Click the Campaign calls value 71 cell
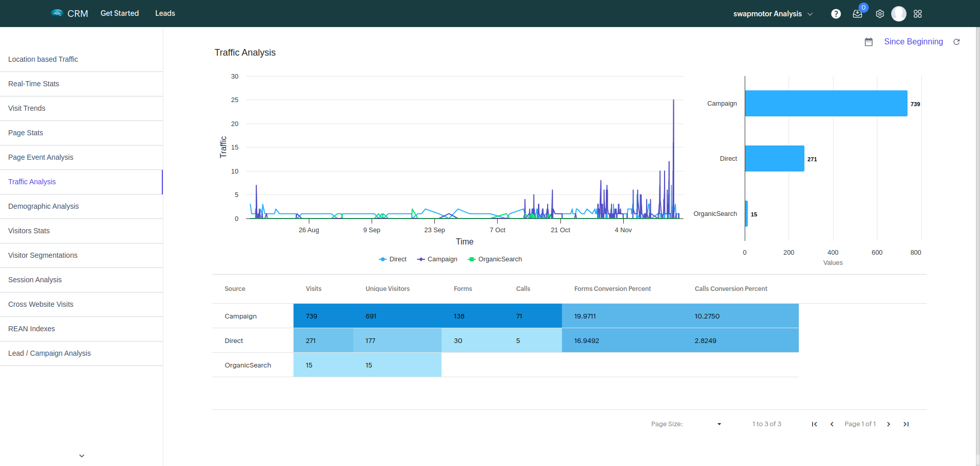This screenshot has height=466, width=980. coord(533,316)
